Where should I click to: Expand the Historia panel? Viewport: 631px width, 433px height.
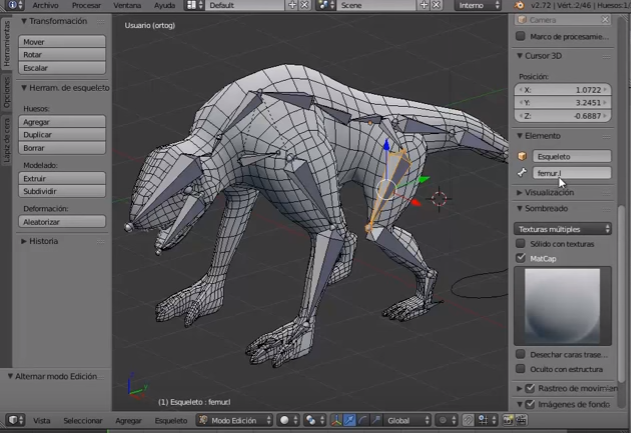45,241
